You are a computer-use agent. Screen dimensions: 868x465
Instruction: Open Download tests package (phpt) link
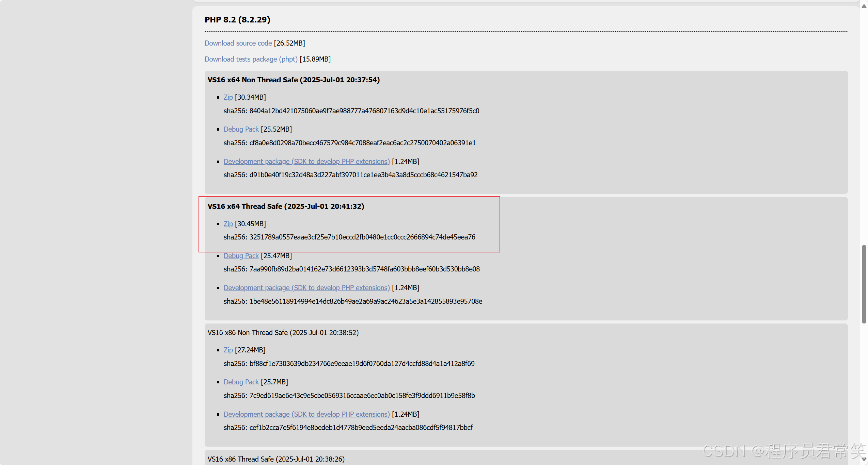pyautogui.click(x=251, y=59)
